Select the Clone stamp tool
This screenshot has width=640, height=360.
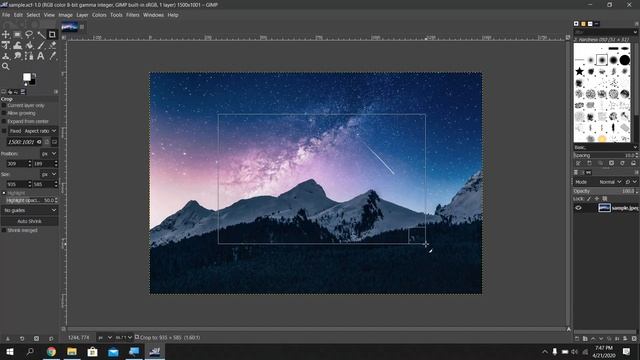(x=6, y=56)
